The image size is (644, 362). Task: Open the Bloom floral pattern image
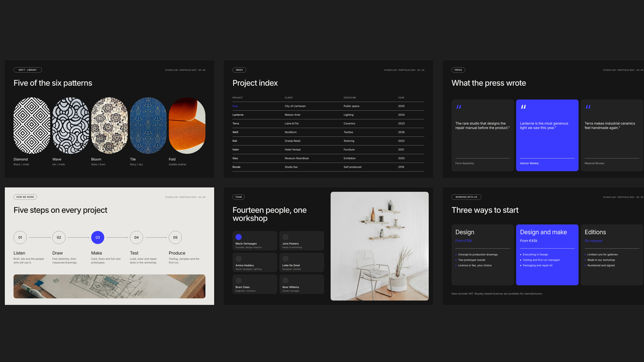109,125
